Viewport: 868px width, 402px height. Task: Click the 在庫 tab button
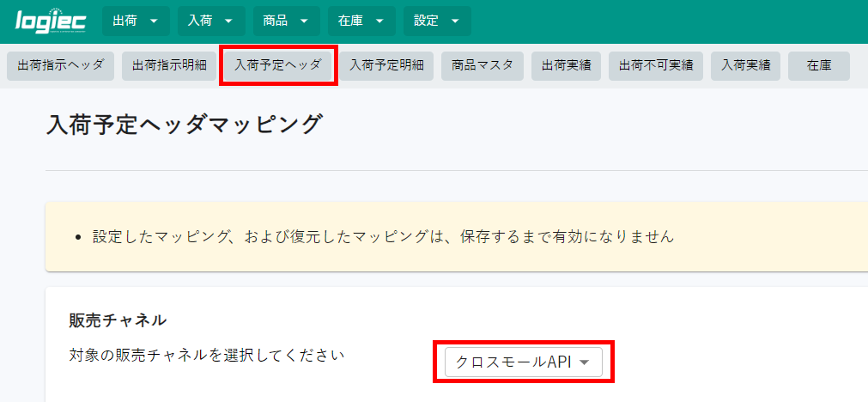(818, 65)
